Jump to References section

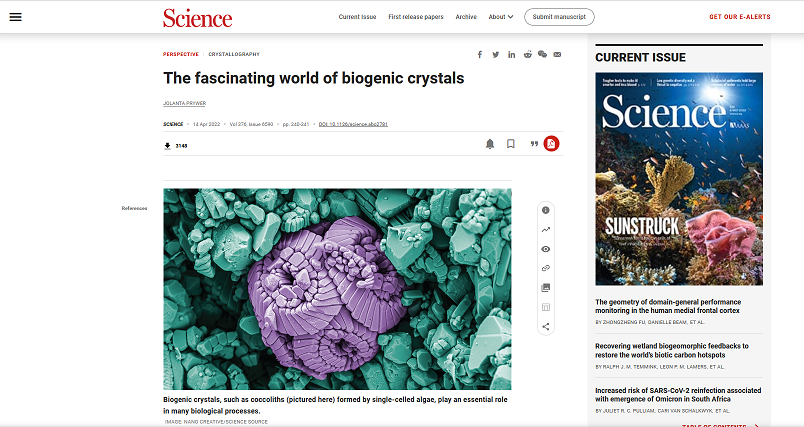[134, 209]
